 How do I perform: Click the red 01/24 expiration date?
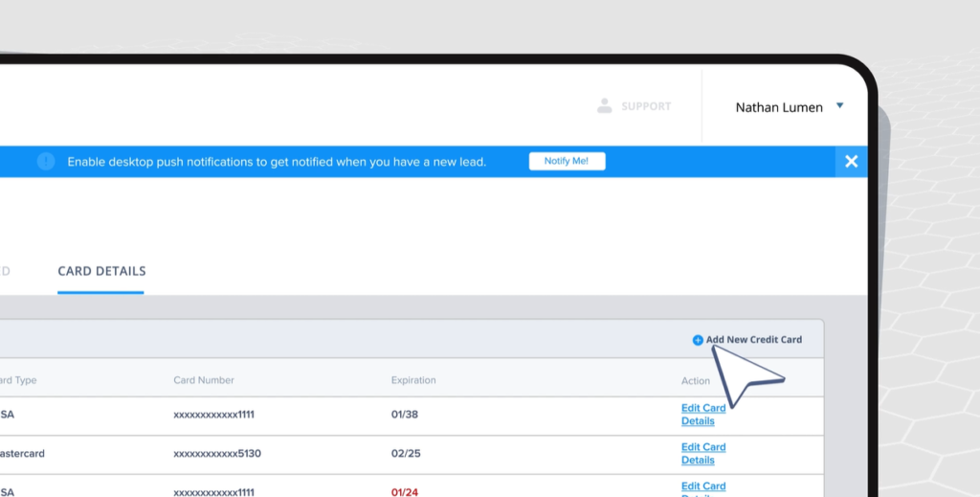pos(406,492)
